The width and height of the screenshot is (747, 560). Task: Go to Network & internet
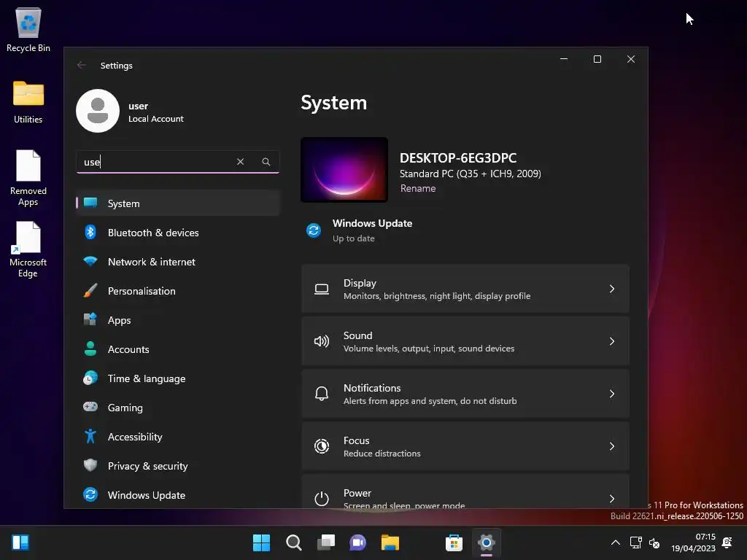tap(178, 262)
